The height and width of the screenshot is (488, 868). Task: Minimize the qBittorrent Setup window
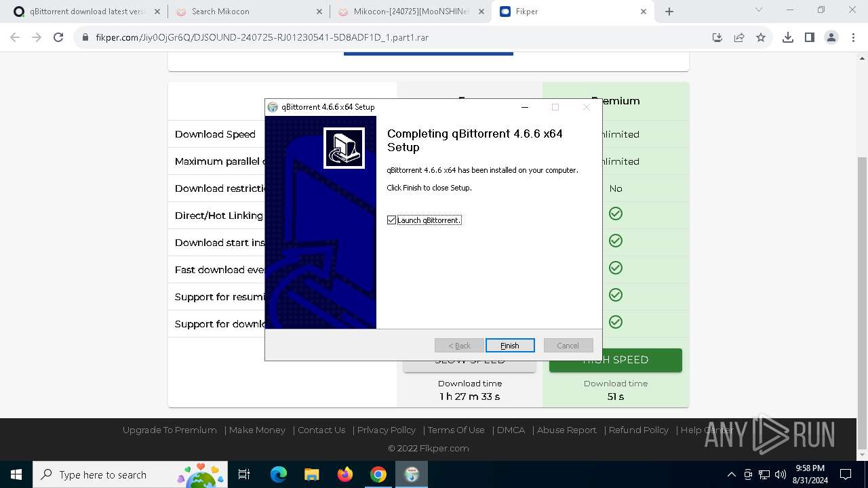point(525,107)
